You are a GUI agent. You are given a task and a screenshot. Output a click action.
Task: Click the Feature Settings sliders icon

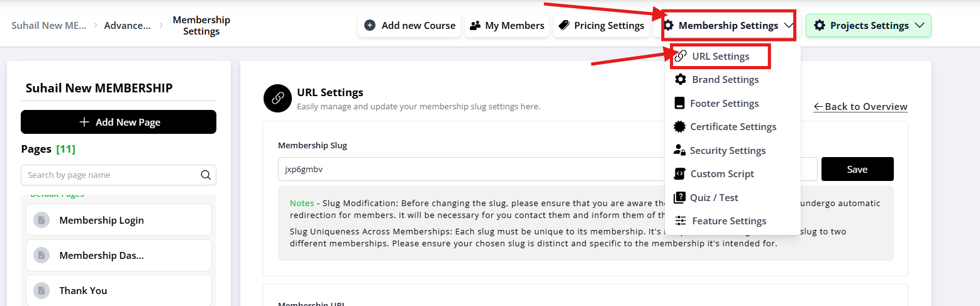click(x=680, y=221)
